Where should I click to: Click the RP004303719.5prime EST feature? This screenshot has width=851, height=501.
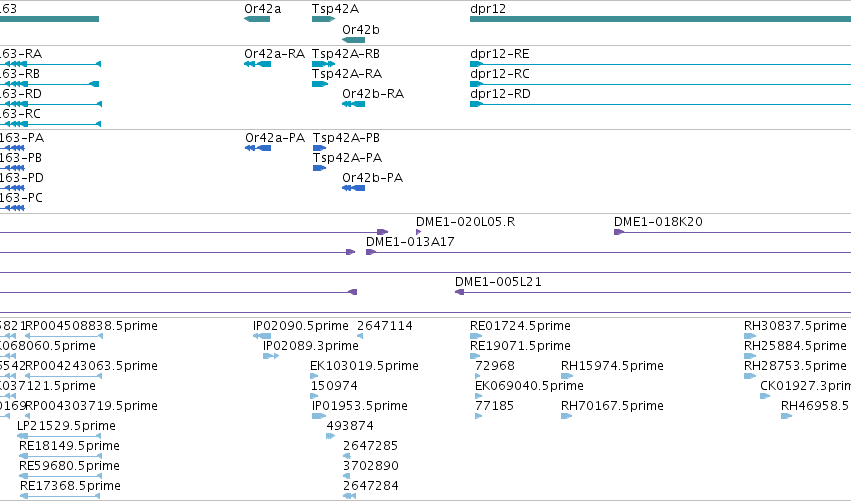28,416
